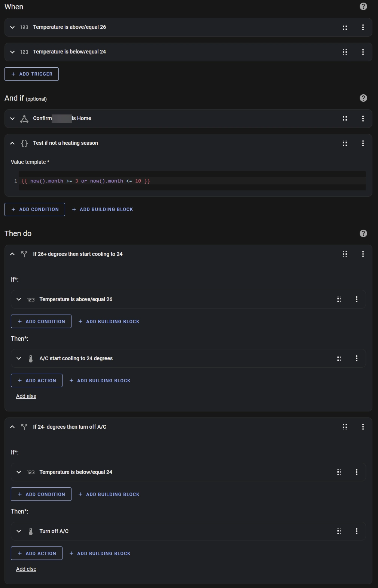Click Add Condition under And if section
Screen dimensions: 378x588
click(x=35, y=209)
